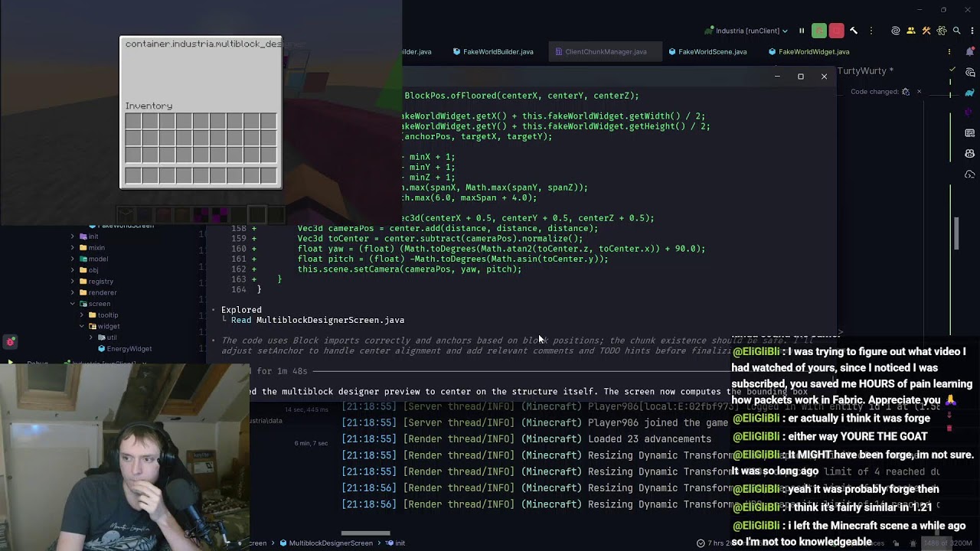
Task: Expand the util folder
Action: (x=92, y=337)
